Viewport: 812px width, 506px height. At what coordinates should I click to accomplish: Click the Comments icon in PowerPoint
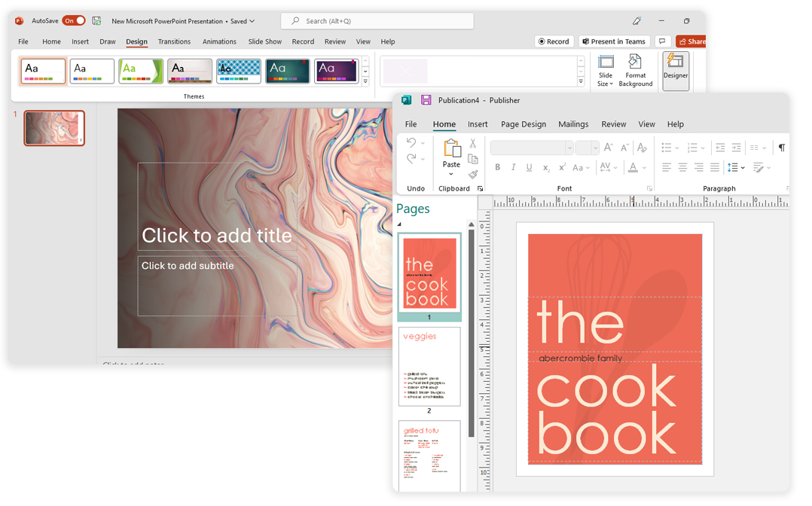pyautogui.click(x=662, y=41)
